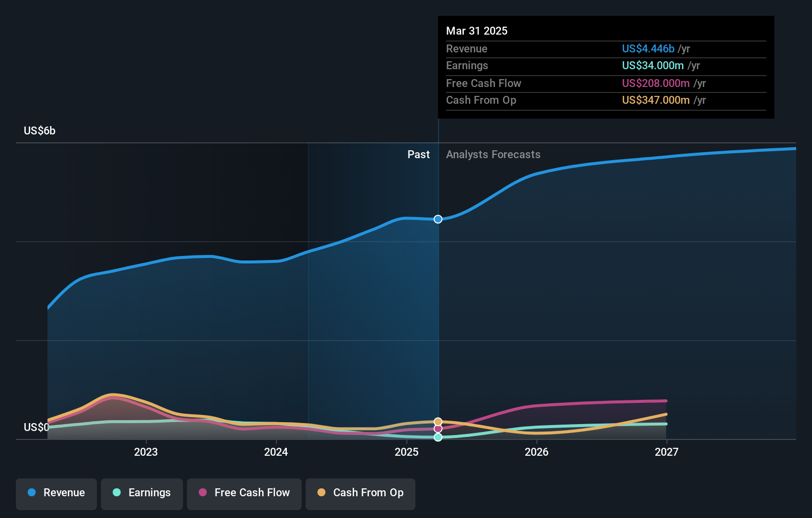Click the orange Cash From Op data point
Screen dimensions: 812x518
(438, 422)
